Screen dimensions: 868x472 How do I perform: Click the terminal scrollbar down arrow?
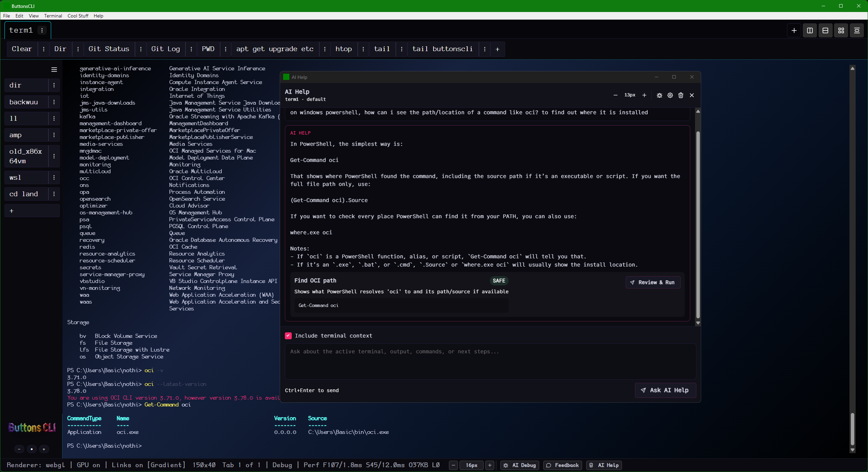tap(852, 450)
